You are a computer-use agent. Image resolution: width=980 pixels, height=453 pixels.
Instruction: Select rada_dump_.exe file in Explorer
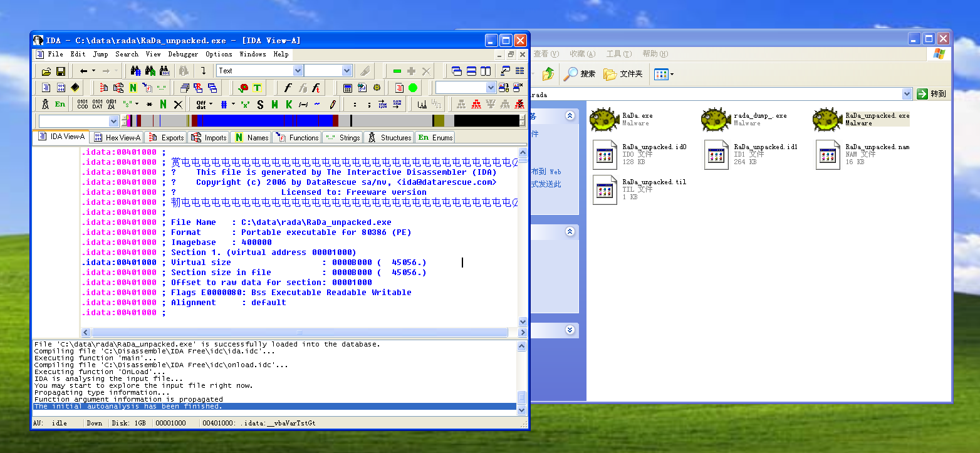pos(744,119)
